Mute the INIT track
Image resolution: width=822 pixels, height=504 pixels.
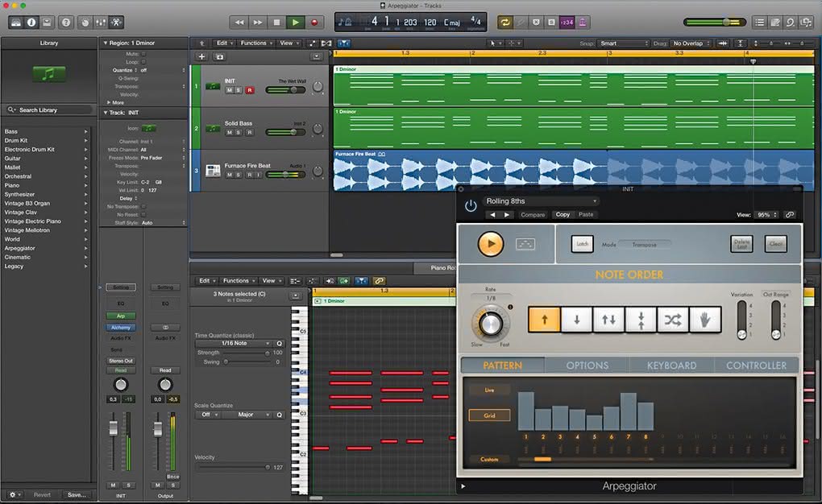(229, 90)
